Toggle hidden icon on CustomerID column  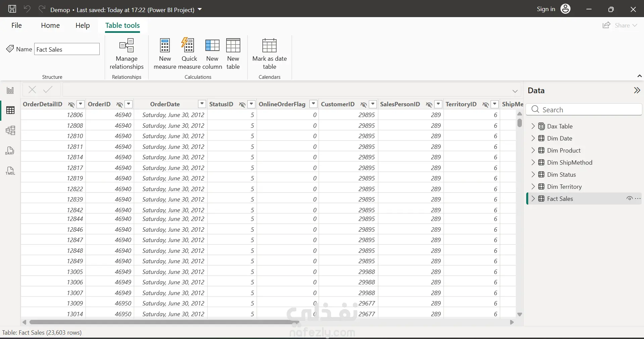[363, 104]
